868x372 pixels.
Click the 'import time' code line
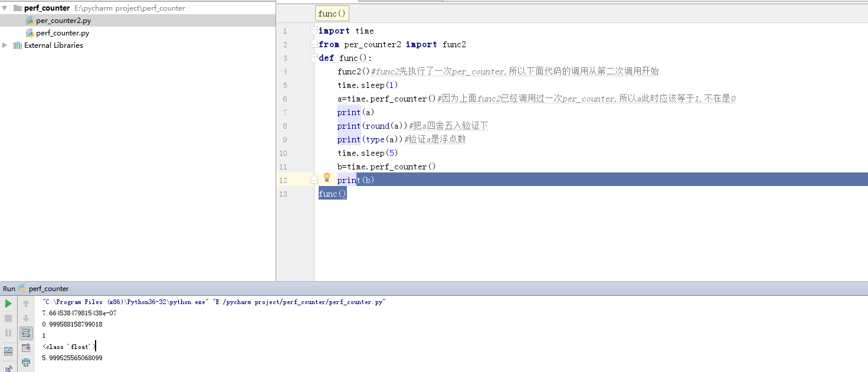click(x=346, y=31)
